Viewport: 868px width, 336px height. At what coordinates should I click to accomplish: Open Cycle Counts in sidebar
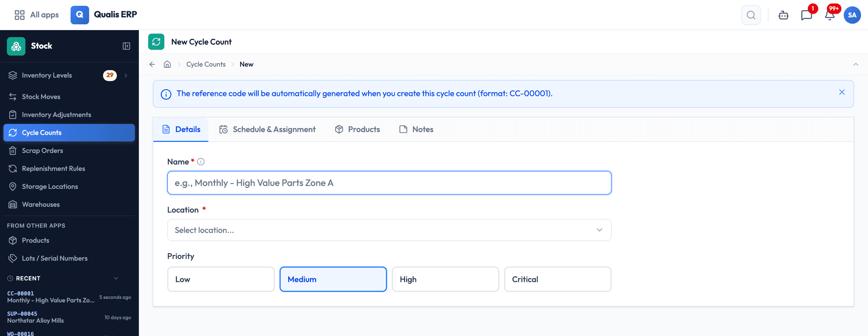click(x=69, y=133)
